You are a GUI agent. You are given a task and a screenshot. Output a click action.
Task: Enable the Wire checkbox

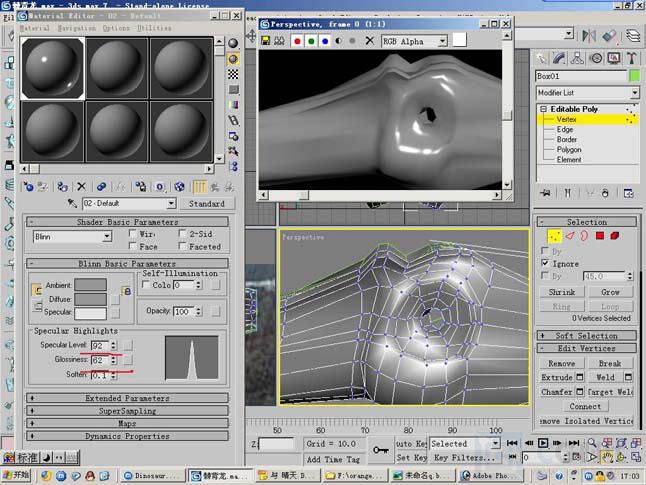(133, 234)
